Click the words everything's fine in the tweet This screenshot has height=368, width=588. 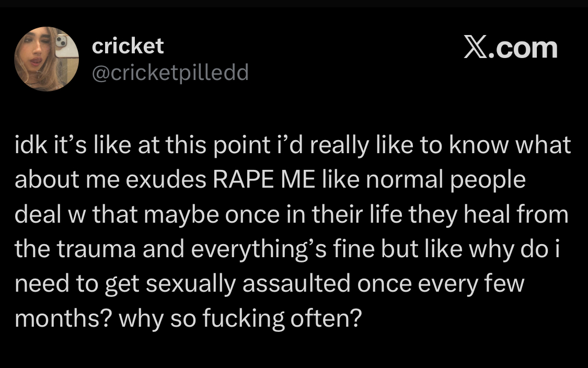[x=283, y=249]
